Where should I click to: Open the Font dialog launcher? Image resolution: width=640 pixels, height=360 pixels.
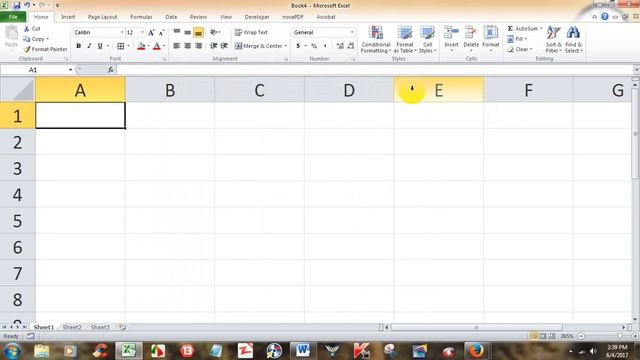164,59
